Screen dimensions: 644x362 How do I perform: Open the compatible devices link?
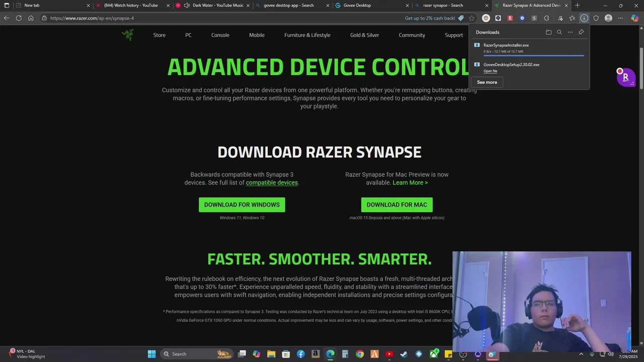(x=272, y=183)
